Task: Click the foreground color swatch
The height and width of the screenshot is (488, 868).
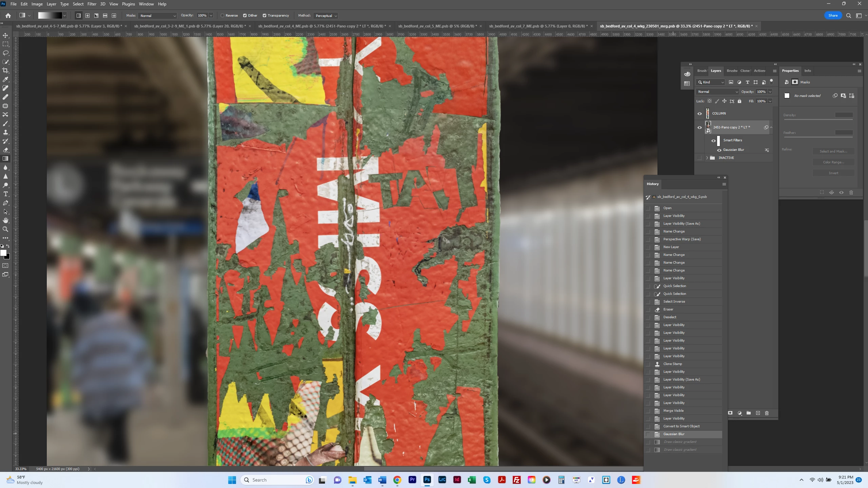Action: pos(3,253)
